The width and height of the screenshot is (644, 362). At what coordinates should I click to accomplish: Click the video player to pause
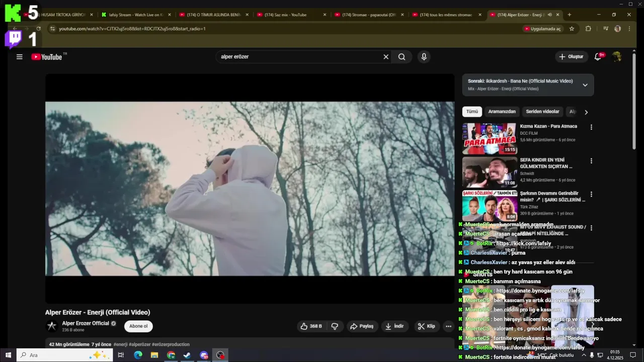[x=250, y=189]
